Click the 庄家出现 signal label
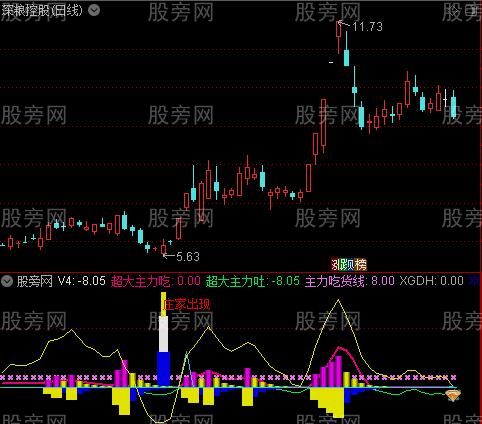This screenshot has width=482, height=424. tap(187, 304)
